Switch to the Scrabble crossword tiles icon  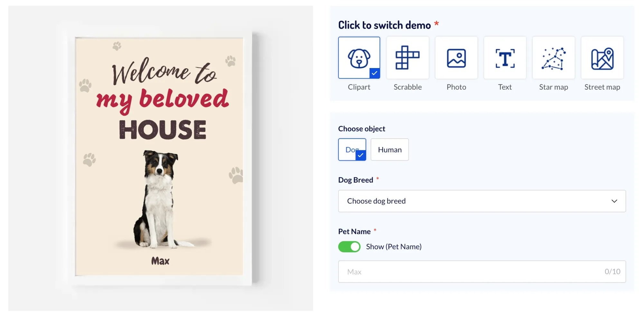coord(407,58)
